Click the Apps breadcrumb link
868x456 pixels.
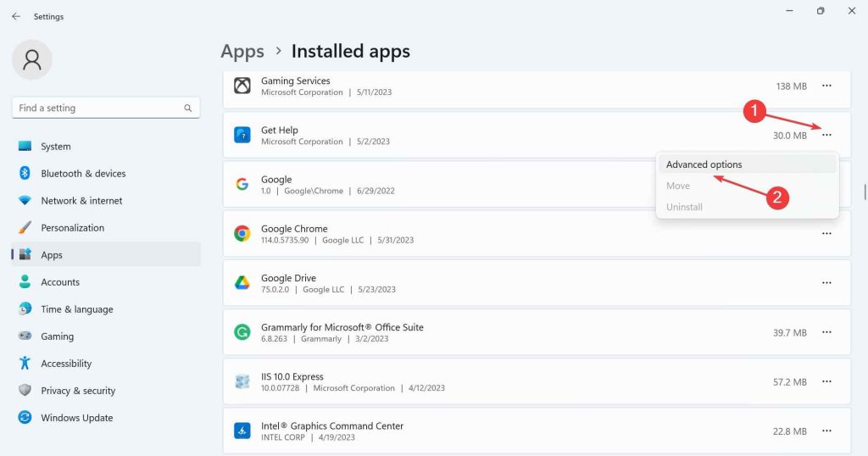242,52
